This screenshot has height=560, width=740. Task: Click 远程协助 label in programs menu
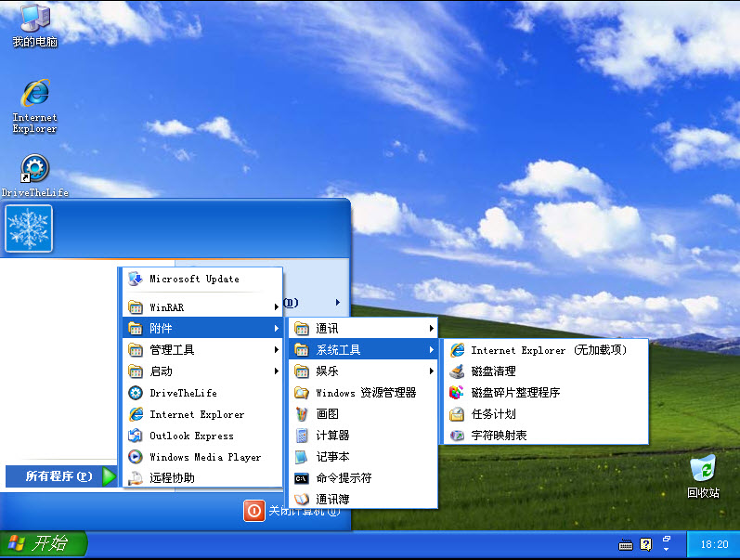coord(172,478)
